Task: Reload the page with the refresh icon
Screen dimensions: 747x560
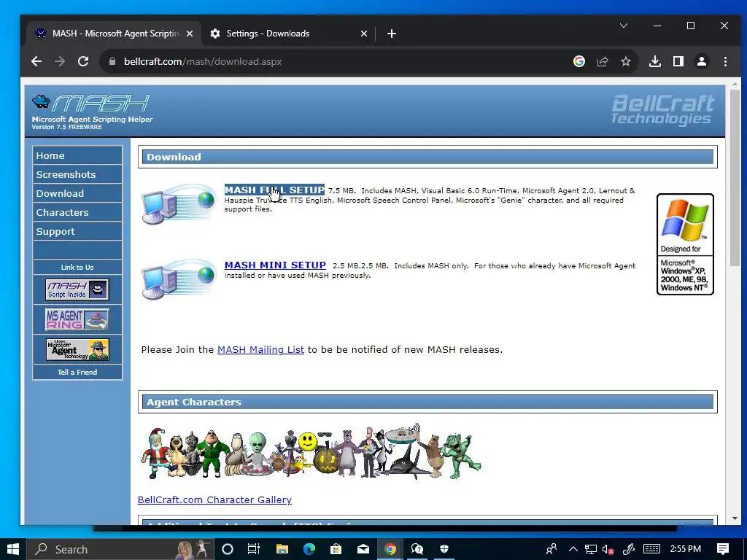Action: pos(83,61)
